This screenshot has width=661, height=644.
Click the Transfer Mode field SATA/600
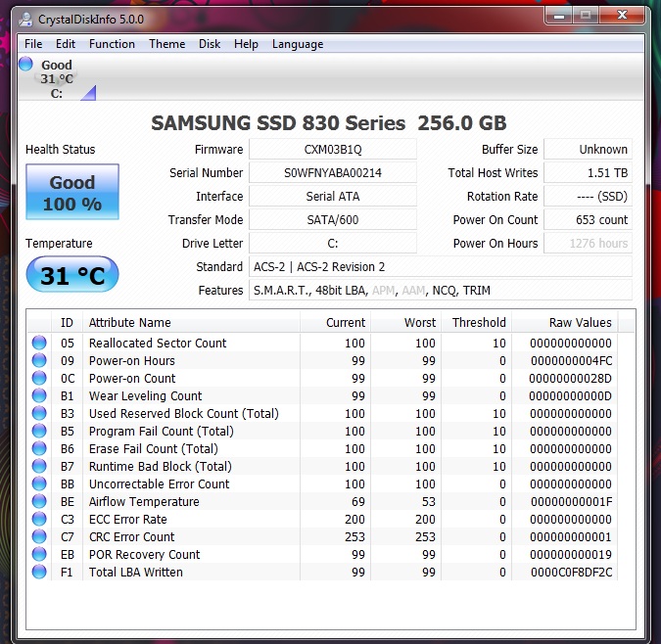(333, 220)
